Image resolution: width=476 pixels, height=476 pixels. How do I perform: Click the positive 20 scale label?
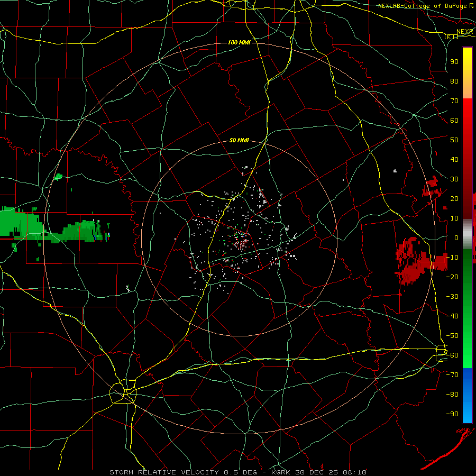pyautogui.click(x=454, y=198)
